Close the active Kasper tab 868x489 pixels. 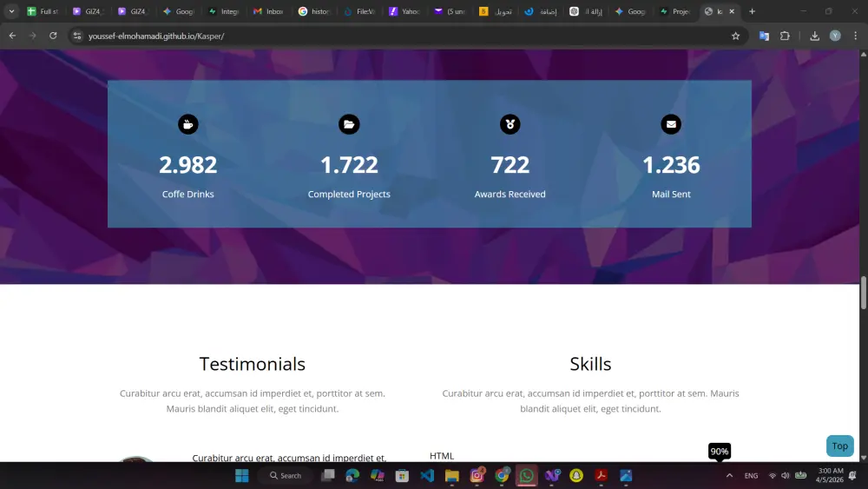tap(732, 11)
